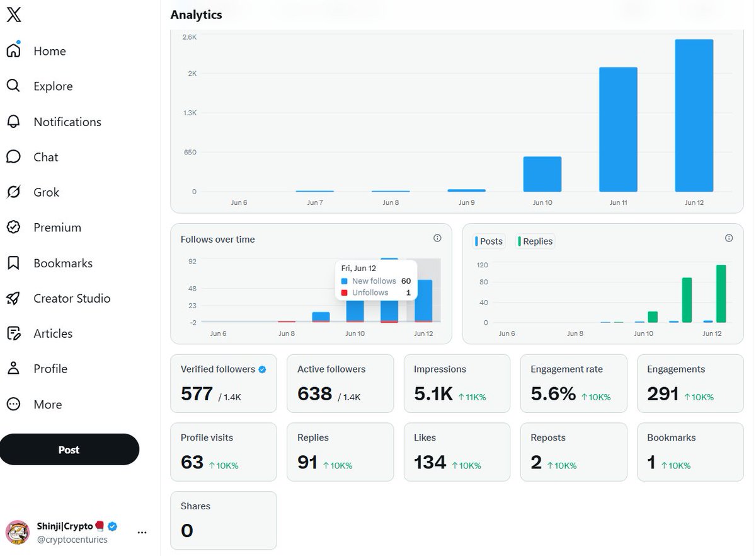Screen dimensions: 756x556
Task: Select the Bookmarks metric card
Action: coord(690,452)
